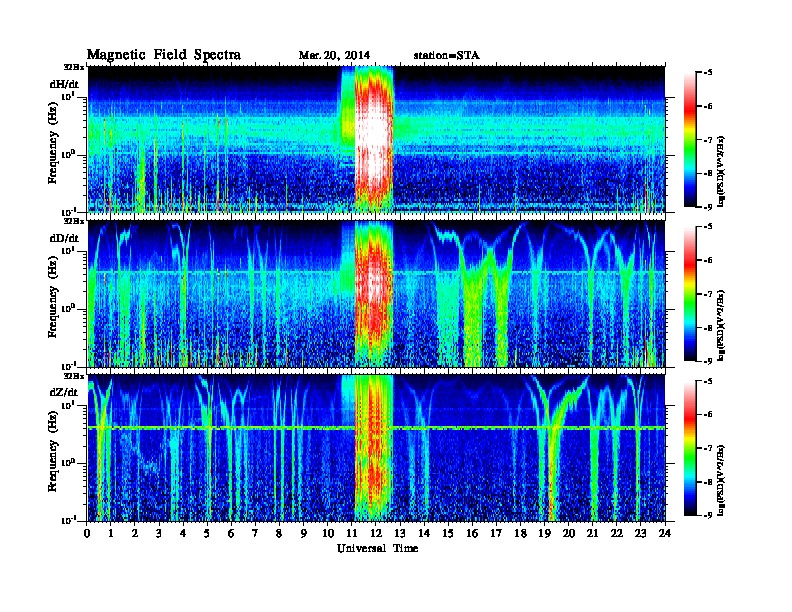Click the date 'Mar. 20, 2014'
This screenshot has width=792, height=612.
334,56
